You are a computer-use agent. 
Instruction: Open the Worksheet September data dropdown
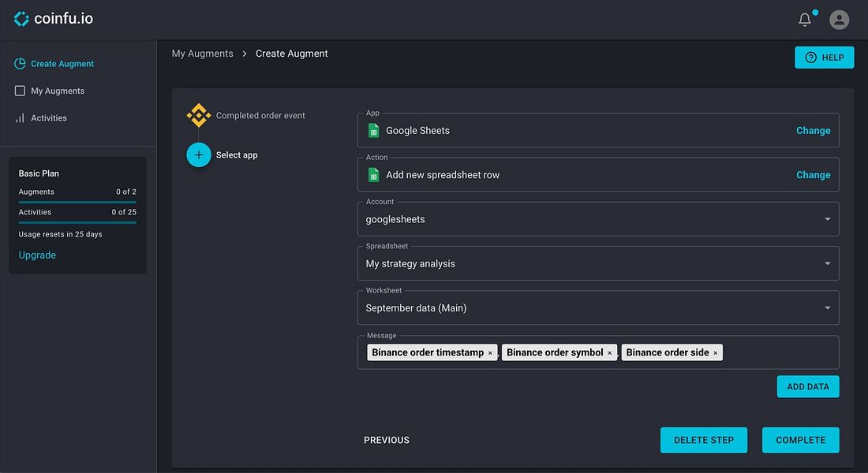(598, 307)
